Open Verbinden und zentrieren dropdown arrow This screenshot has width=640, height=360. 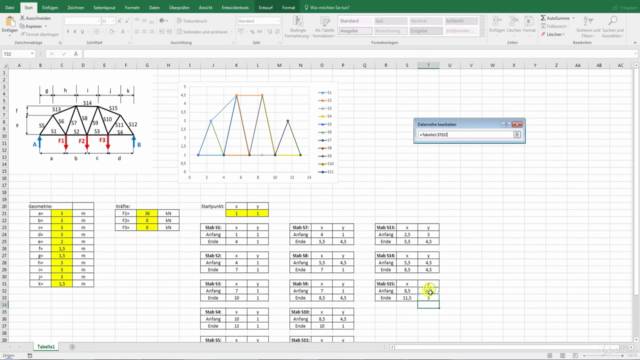coord(231,32)
